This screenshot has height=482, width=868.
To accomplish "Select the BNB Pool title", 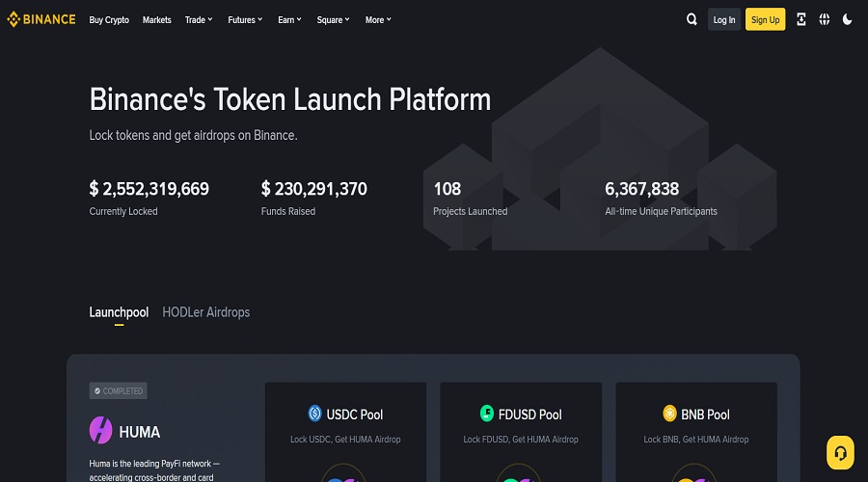I will [705, 415].
